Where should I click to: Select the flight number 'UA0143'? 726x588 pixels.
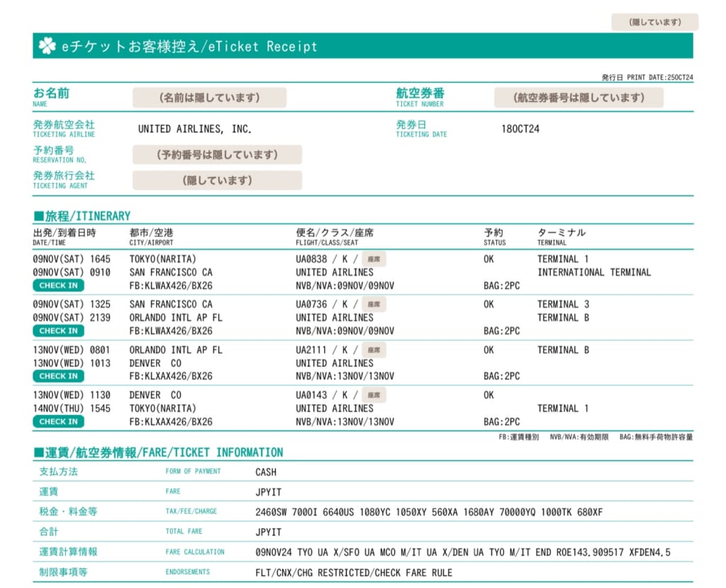(311, 395)
